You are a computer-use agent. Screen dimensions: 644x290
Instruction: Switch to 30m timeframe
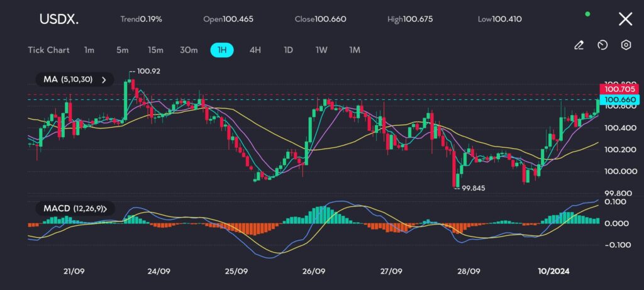tap(189, 50)
